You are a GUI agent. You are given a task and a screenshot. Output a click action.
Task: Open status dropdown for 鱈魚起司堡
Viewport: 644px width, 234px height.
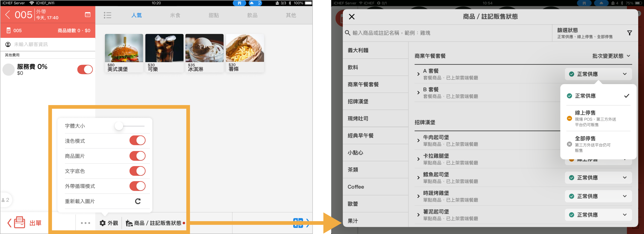[598, 178]
